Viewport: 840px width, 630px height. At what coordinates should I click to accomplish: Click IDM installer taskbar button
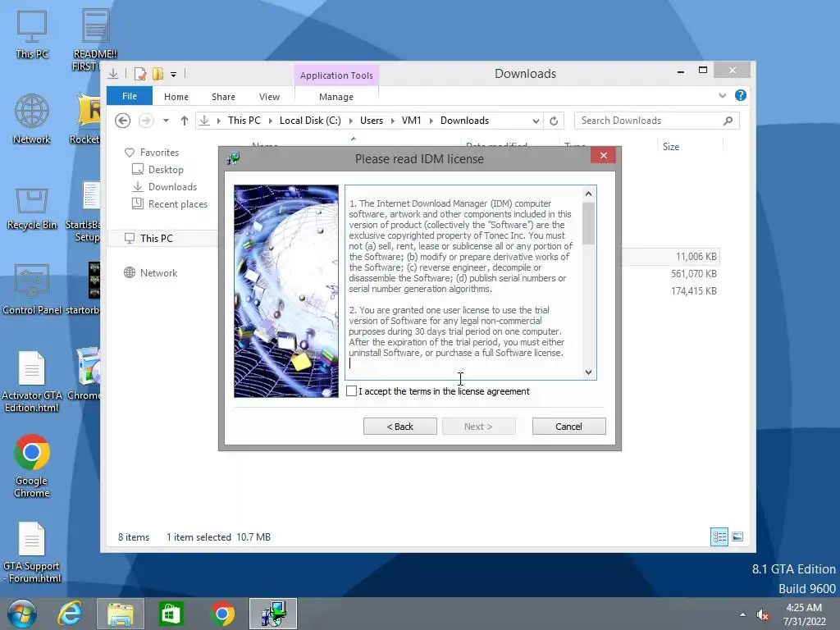272,614
